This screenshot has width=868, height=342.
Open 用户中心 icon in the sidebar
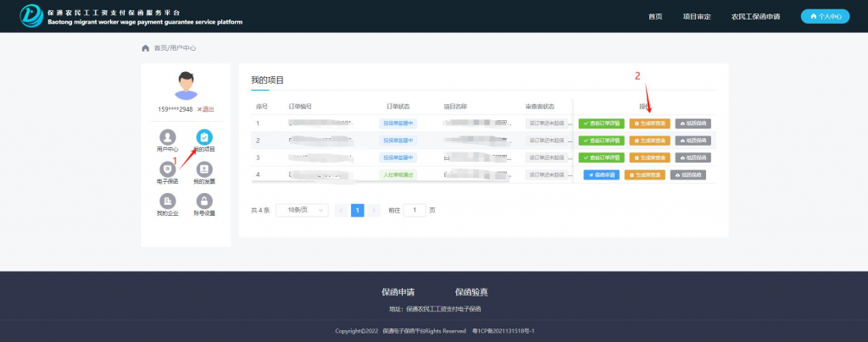coord(167,137)
